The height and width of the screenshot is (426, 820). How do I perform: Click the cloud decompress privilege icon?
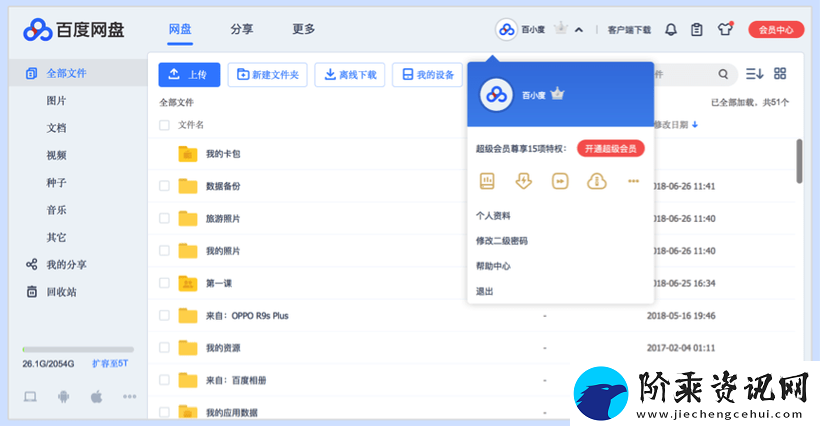tap(597, 181)
